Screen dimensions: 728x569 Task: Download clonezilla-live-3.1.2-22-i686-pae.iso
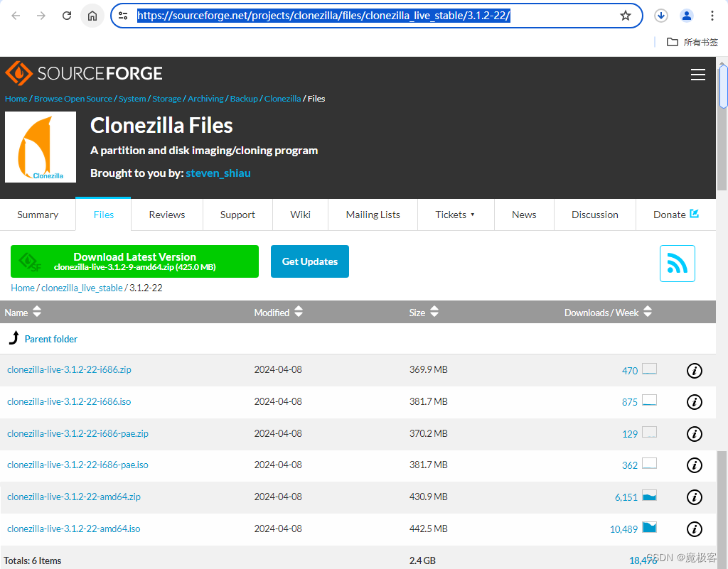point(78,465)
